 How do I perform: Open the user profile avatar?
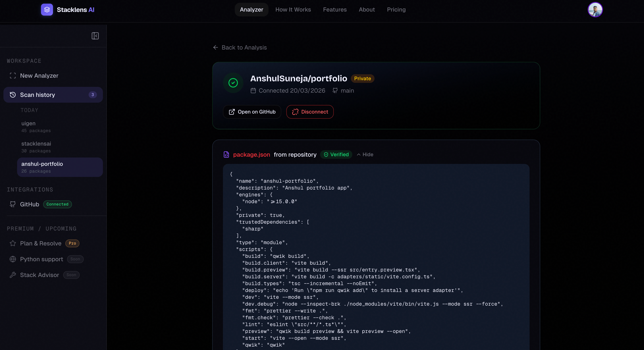tap(595, 10)
